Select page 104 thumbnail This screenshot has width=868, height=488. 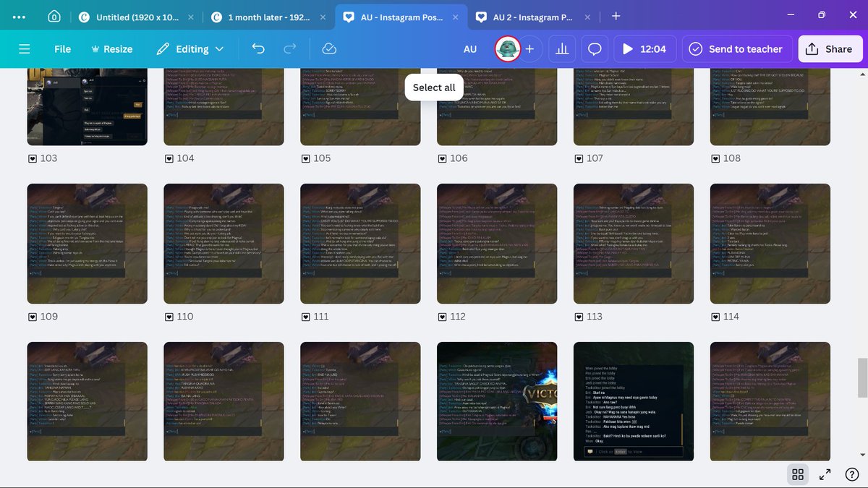click(224, 106)
